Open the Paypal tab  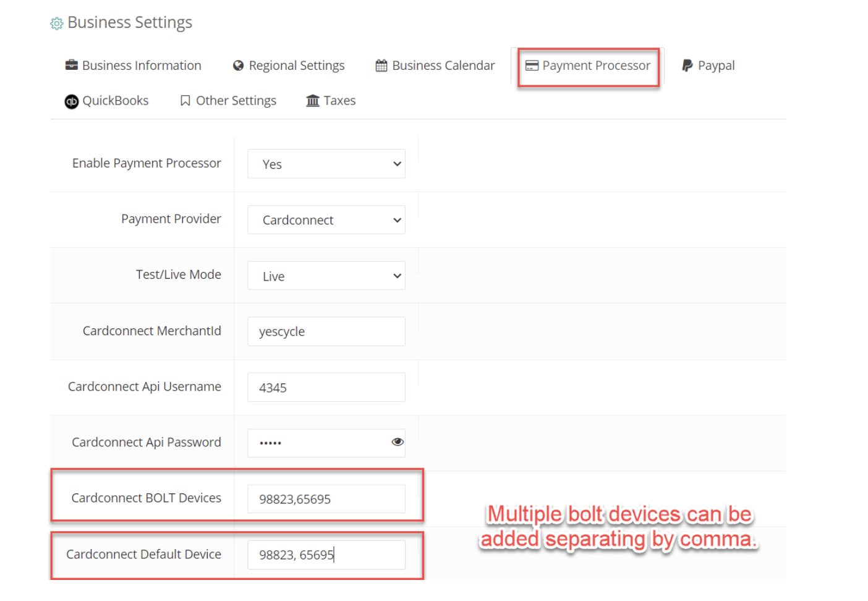(x=708, y=66)
